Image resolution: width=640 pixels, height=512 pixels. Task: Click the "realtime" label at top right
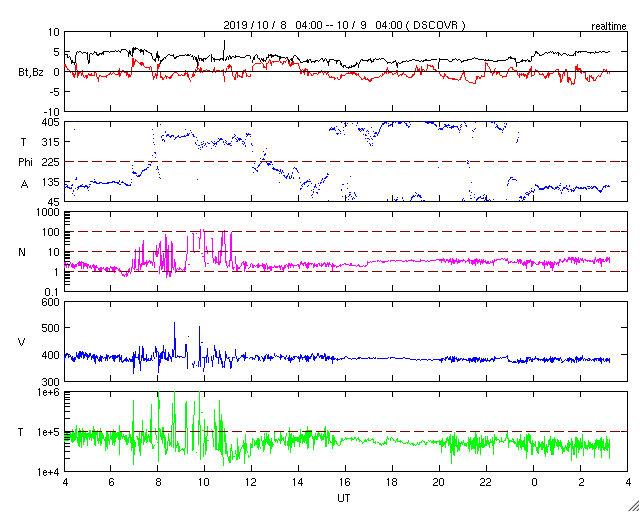click(x=609, y=27)
